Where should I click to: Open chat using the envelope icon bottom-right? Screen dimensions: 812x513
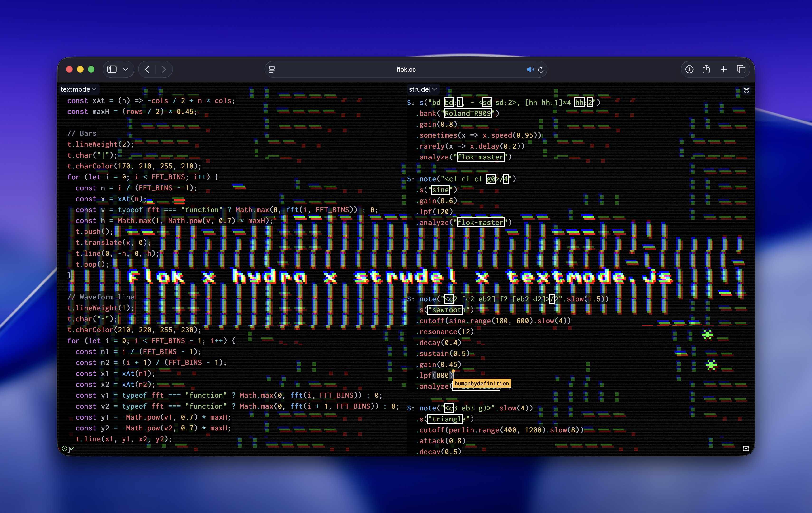point(746,449)
